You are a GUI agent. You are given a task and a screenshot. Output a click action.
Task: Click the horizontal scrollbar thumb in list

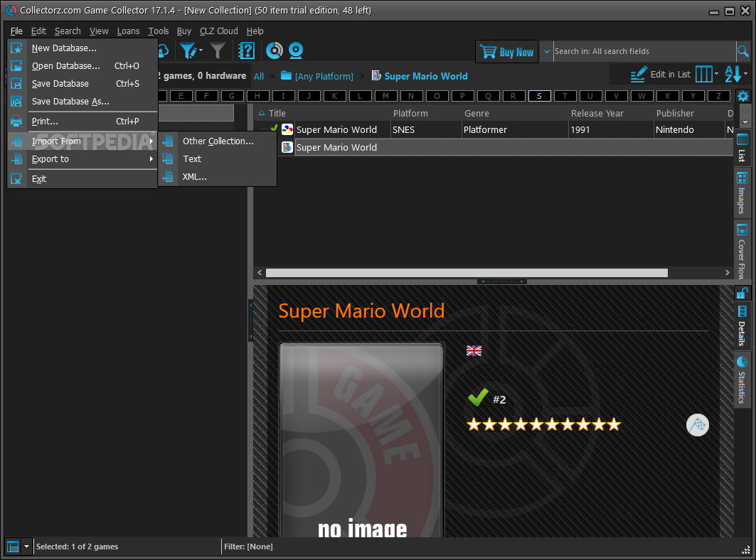click(467, 273)
